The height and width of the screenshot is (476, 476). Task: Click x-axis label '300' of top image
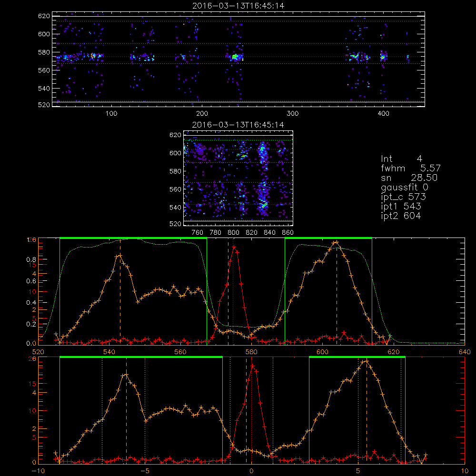[x=293, y=114]
